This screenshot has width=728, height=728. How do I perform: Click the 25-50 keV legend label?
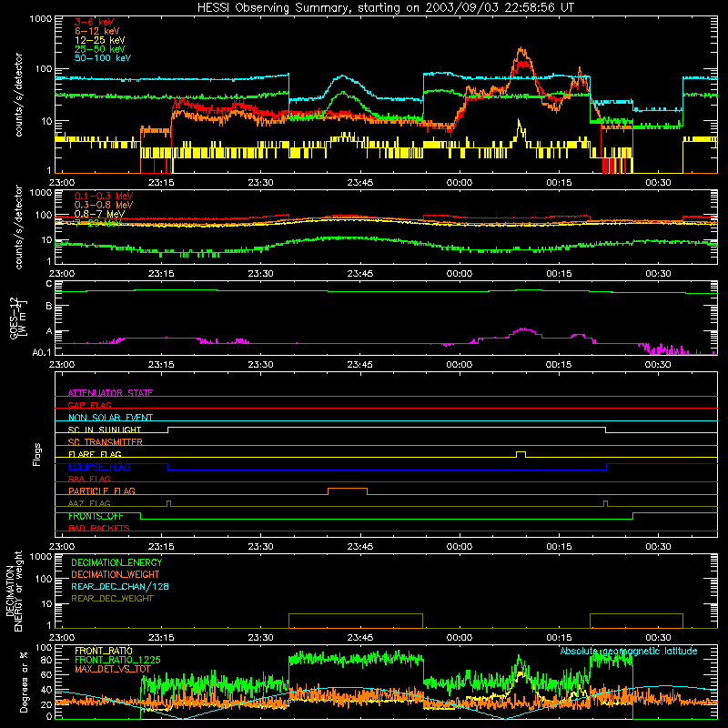[x=100, y=49]
